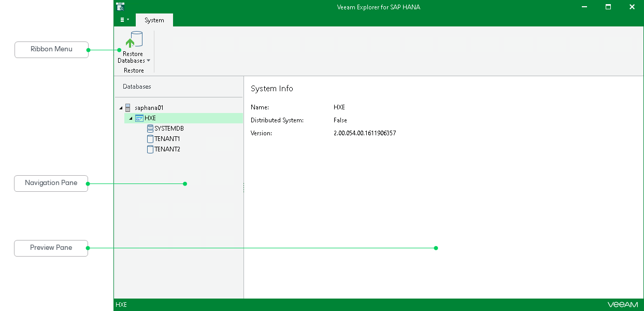
Task: Click the TENANT1 database cylinder icon
Action: click(x=150, y=139)
